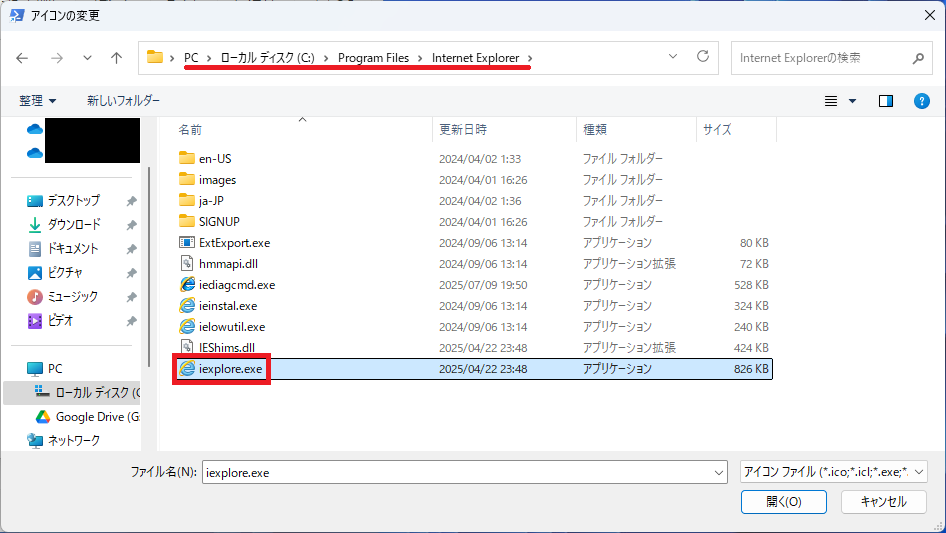Open the recent locations chevron
The height and width of the screenshot is (533, 946).
tap(87, 58)
